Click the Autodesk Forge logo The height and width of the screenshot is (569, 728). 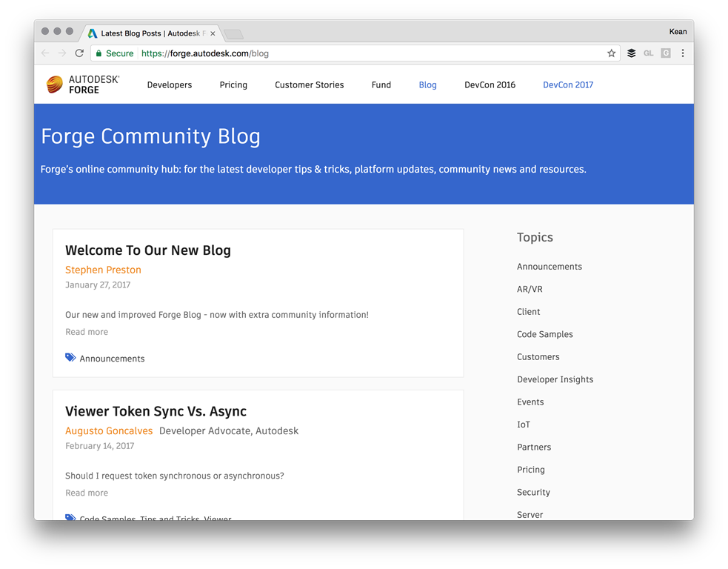[x=82, y=84]
